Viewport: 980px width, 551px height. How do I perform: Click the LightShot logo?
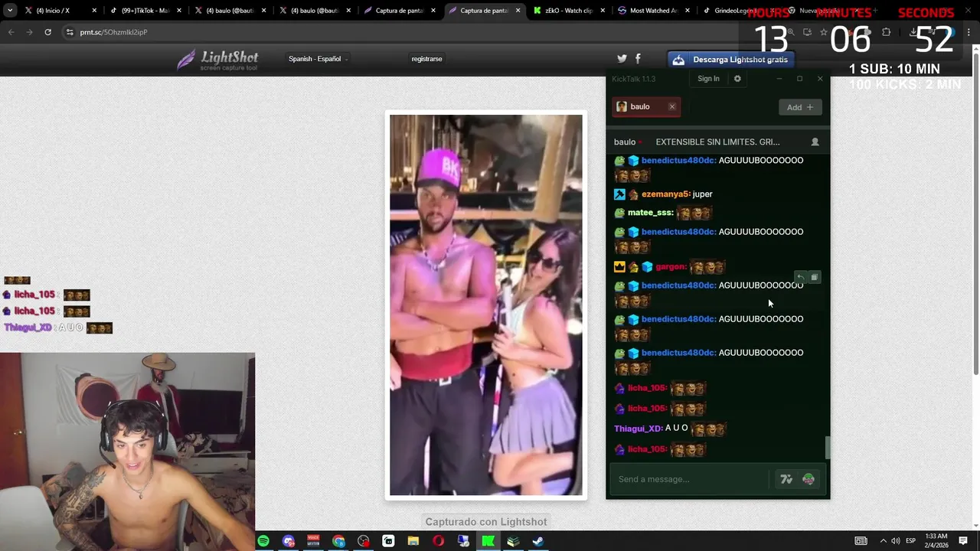point(218,60)
